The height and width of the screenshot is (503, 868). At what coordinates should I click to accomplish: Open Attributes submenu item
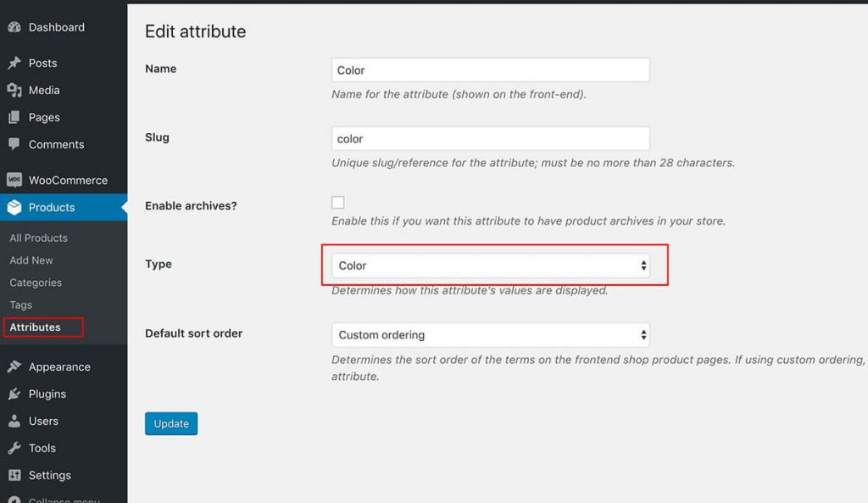point(35,327)
